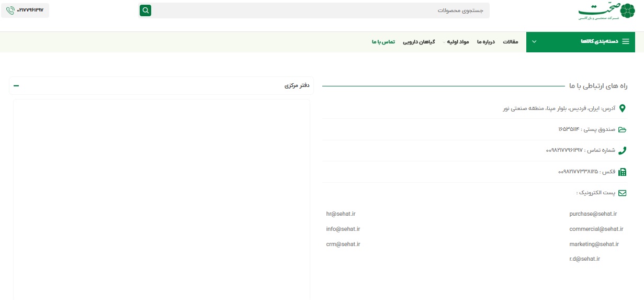Click the purchase@sehat.ir email
This screenshot has height=300, width=644.
click(x=593, y=214)
